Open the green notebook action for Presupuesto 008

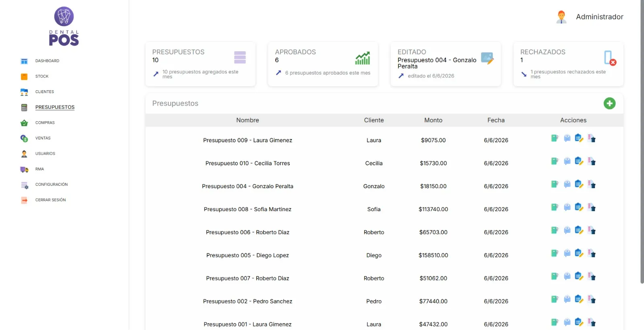click(555, 207)
